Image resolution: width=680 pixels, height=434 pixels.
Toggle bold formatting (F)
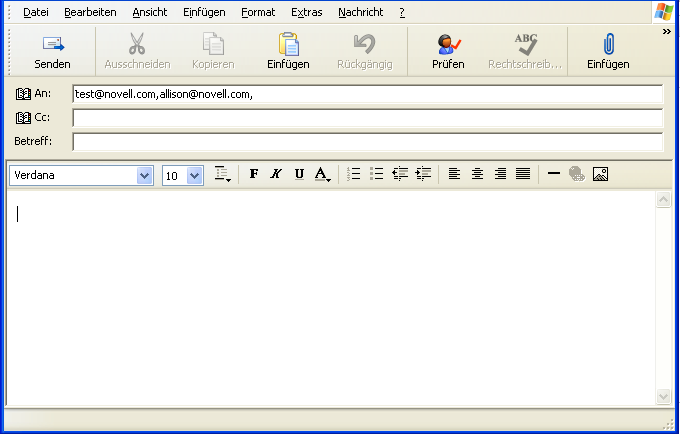coord(254,174)
